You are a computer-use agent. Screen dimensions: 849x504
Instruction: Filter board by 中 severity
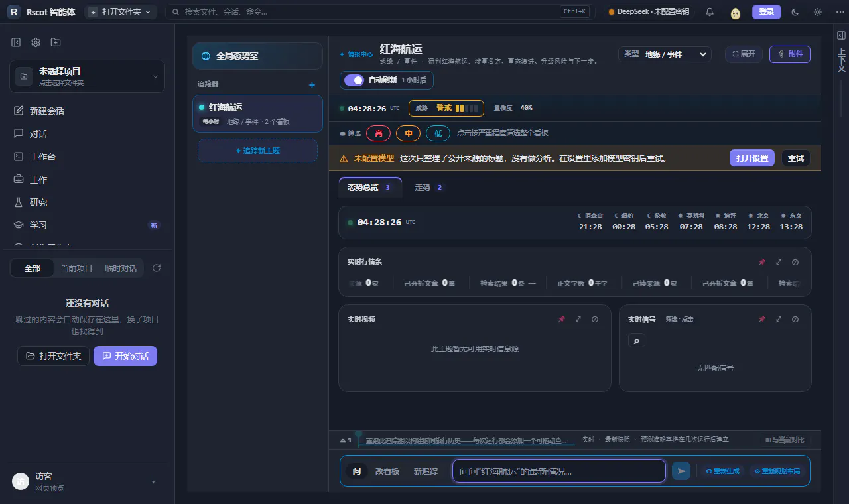pos(408,133)
